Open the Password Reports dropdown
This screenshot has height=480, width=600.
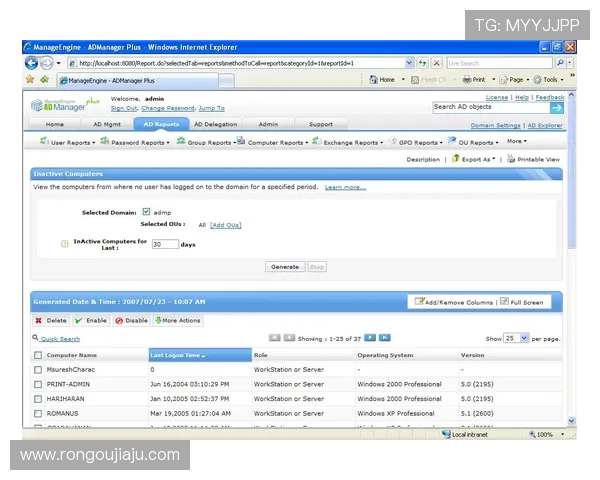click(135, 142)
